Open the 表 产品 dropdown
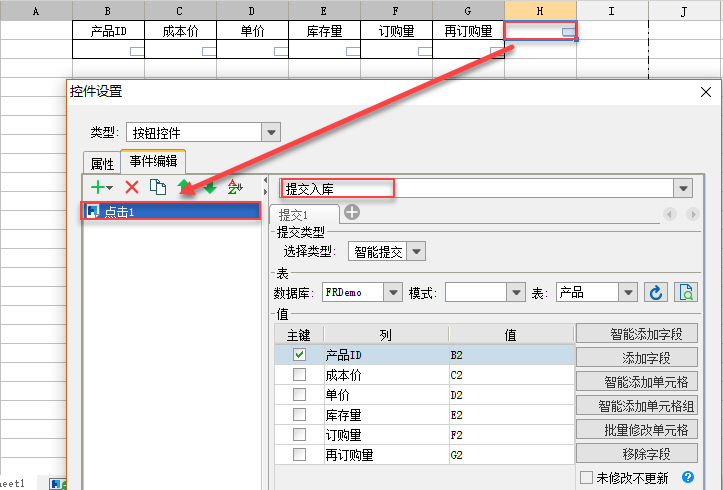The width and height of the screenshot is (723, 490). [x=628, y=292]
